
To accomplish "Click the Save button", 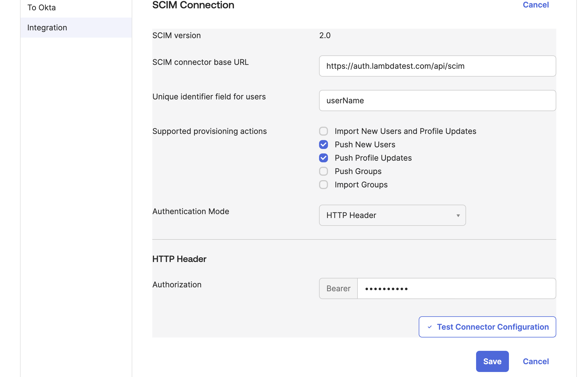I will (492, 361).
